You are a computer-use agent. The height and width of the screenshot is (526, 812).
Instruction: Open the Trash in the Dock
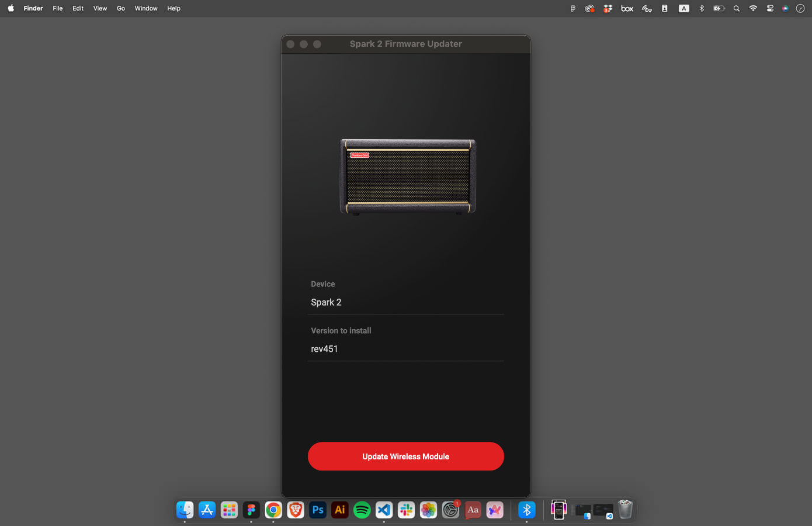(x=625, y=510)
